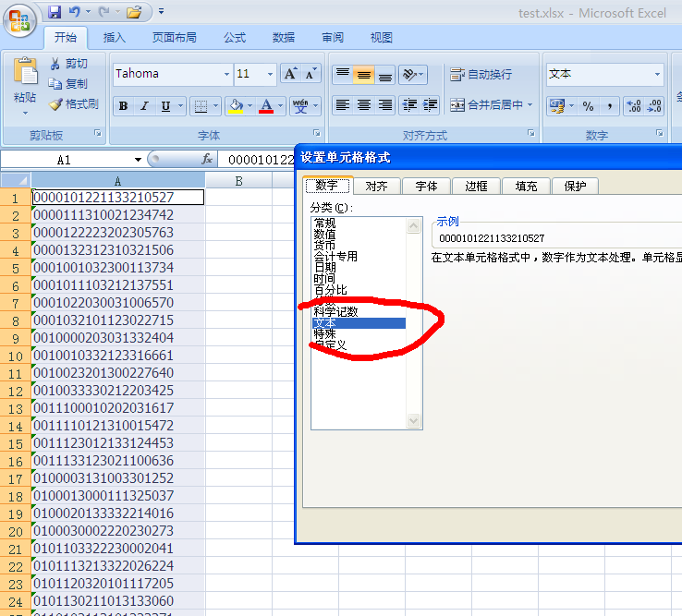The width and height of the screenshot is (682, 616).
Task: Customize the Quick Access Toolbar dropdown
Action: click(x=162, y=12)
